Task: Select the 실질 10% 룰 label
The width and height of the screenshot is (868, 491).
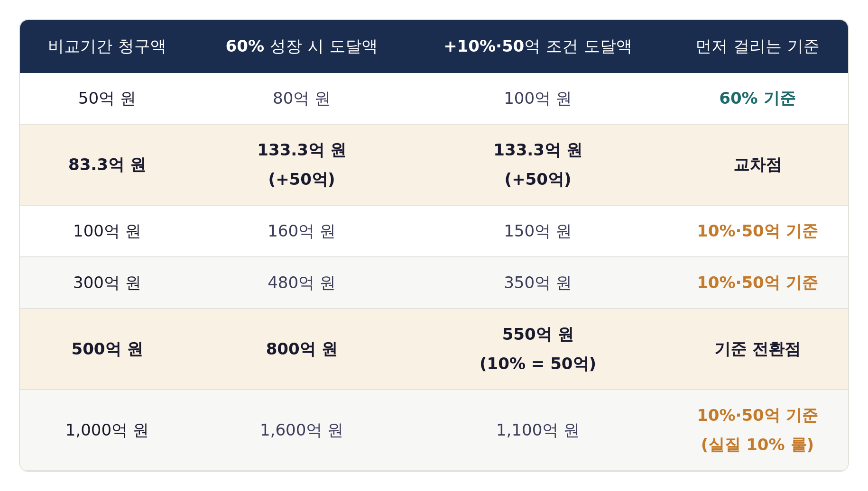Action: coord(757,445)
